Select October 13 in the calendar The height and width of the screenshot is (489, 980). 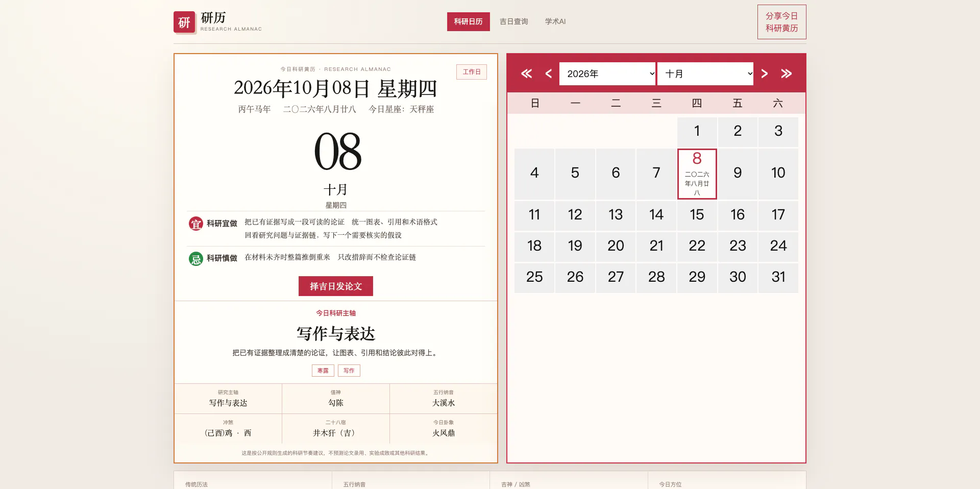coord(616,215)
